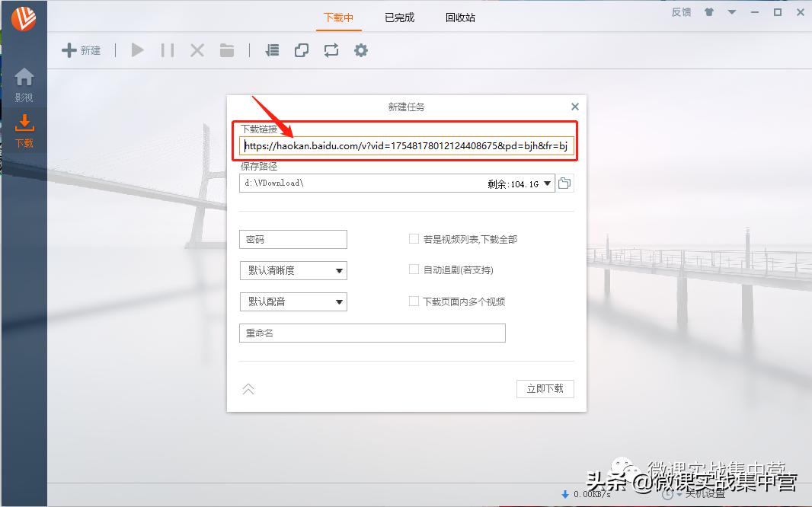Viewport: 812px width, 507px height.
Task: Click the redownload loop toolbar icon
Action: [x=331, y=49]
